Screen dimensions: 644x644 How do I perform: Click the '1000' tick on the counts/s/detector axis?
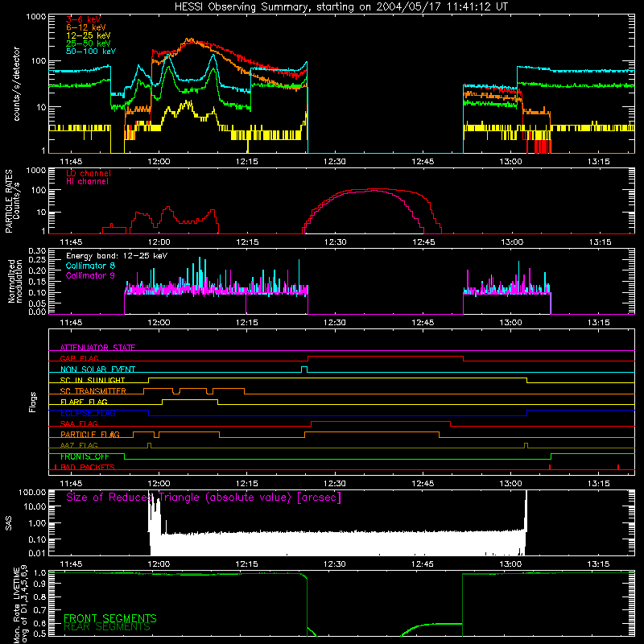[x=35, y=17]
